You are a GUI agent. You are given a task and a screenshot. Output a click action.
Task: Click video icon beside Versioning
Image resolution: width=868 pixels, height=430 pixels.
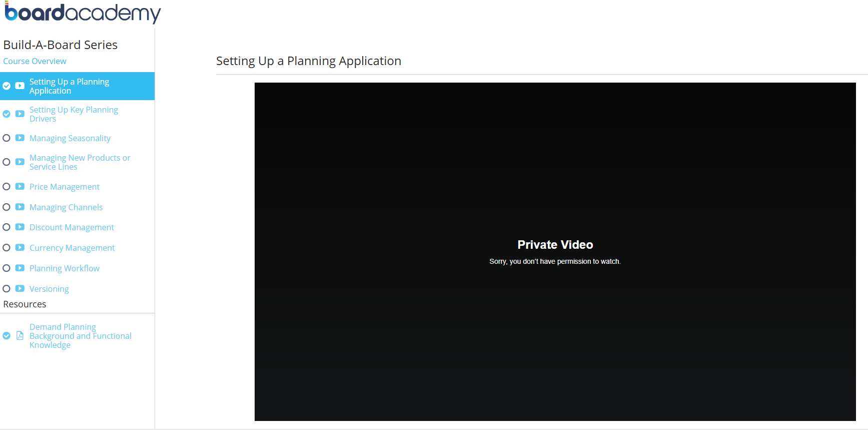pyautogui.click(x=20, y=288)
